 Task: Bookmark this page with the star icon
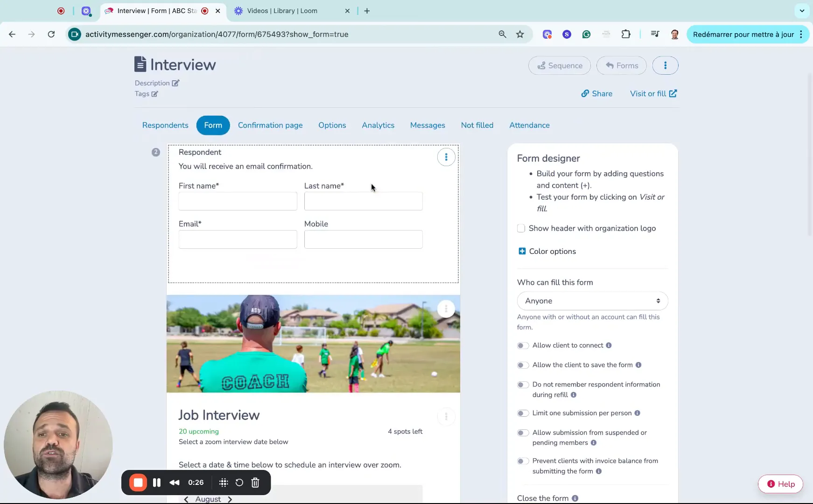click(520, 34)
